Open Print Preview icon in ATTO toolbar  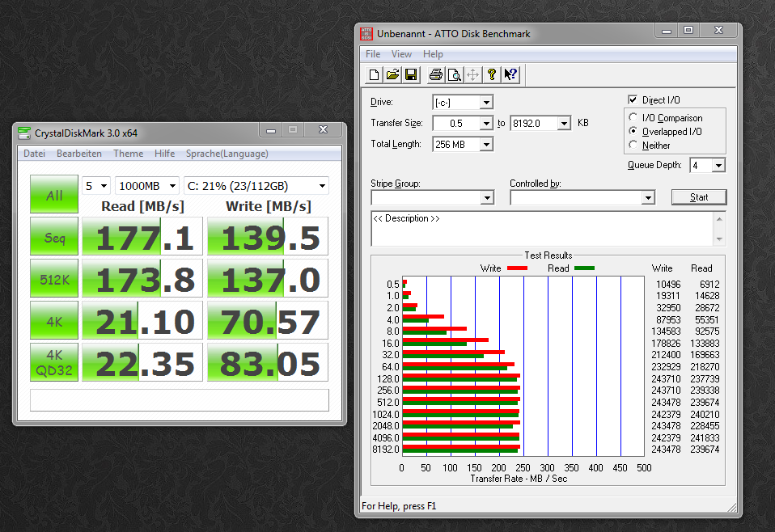[454, 74]
